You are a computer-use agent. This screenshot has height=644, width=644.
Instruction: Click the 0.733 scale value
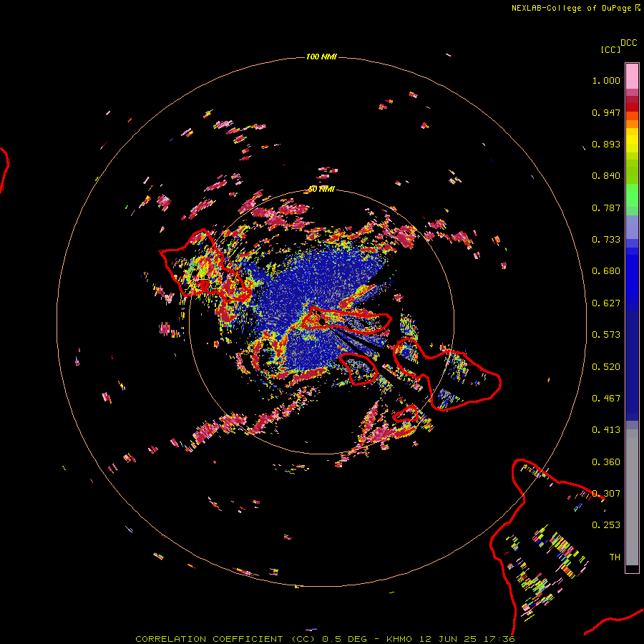pyautogui.click(x=606, y=240)
